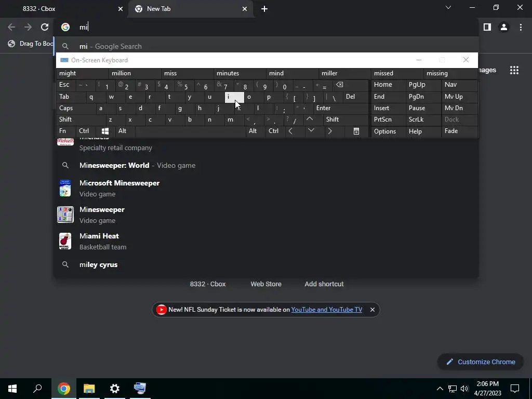532x399 pixels.
Task: Tap the PgDn key on the keyboard
Action: 423,97
